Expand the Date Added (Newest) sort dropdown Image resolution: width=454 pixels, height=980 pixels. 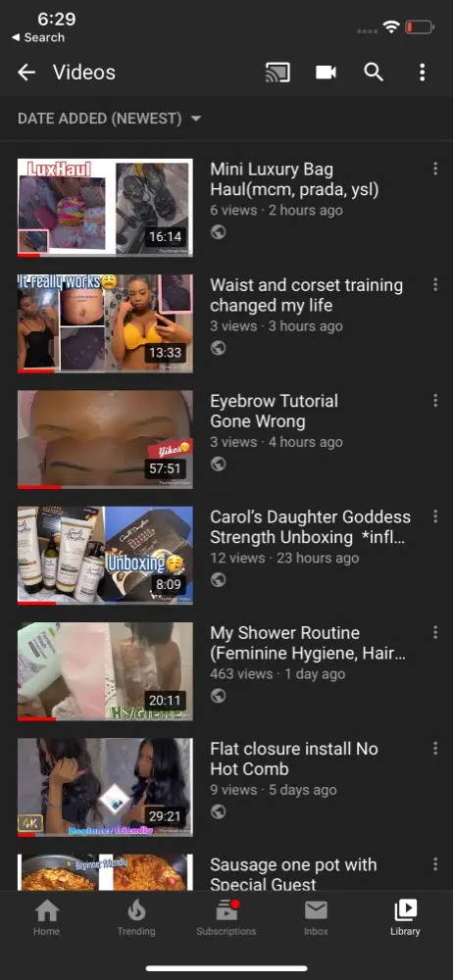click(x=110, y=119)
